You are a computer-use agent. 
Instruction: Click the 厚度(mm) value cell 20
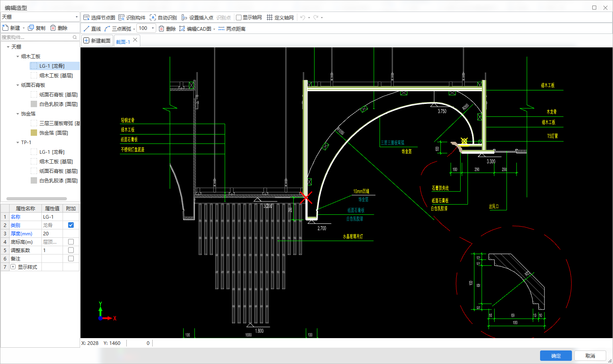tap(52, 233)
